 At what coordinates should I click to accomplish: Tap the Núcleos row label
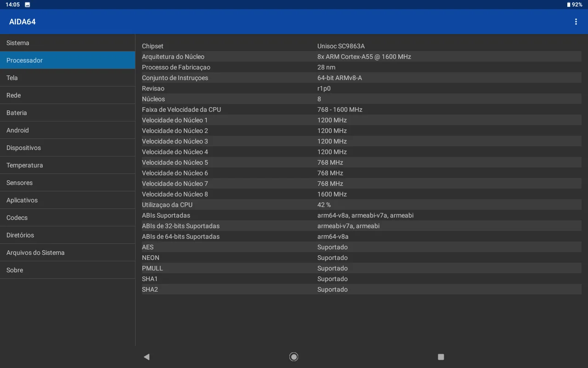(153, 99)
